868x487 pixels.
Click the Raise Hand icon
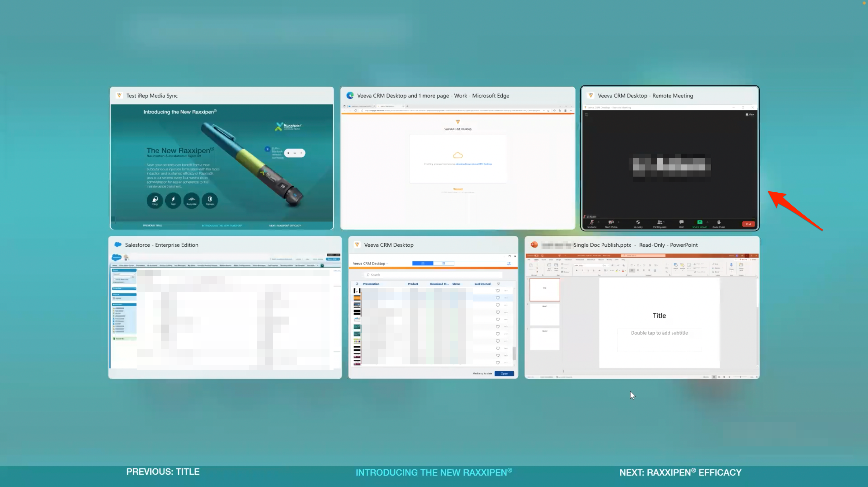point(719,223)
